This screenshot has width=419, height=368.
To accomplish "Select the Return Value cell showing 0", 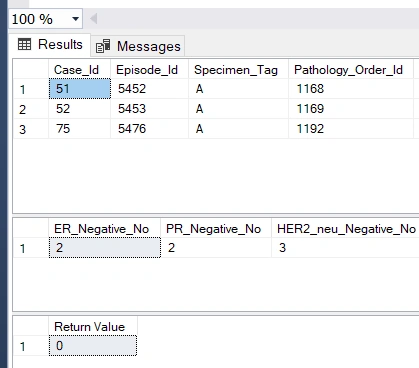I will click(93, 346).
